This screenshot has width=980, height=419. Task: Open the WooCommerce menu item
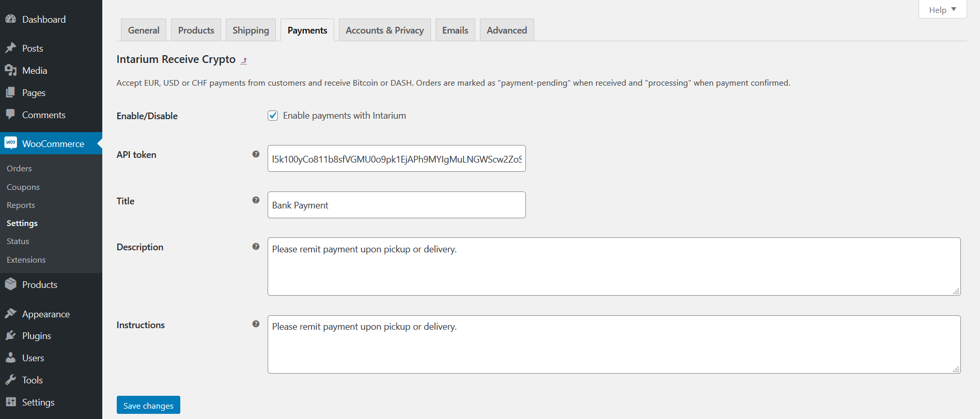tap(51, 143)
